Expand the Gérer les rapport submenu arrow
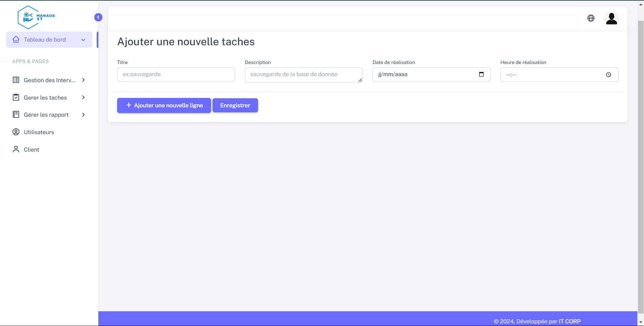644x326 pixels. pyautogui.click(x=83, y=115)
